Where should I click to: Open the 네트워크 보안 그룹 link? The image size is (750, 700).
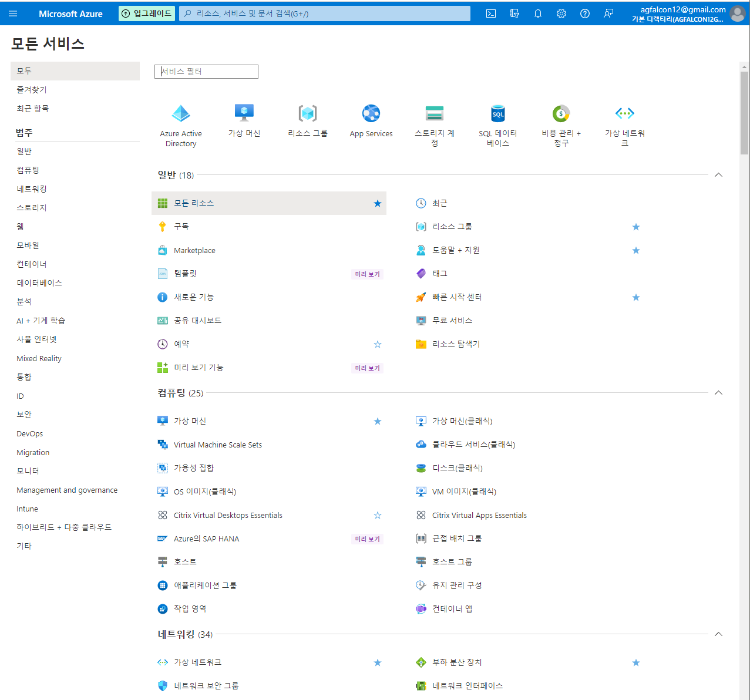pos(206,686)
